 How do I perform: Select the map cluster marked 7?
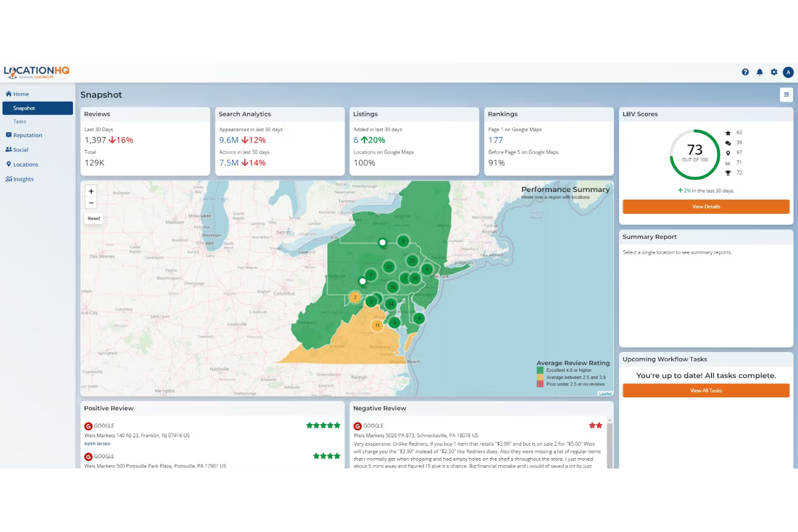(405, 279)
